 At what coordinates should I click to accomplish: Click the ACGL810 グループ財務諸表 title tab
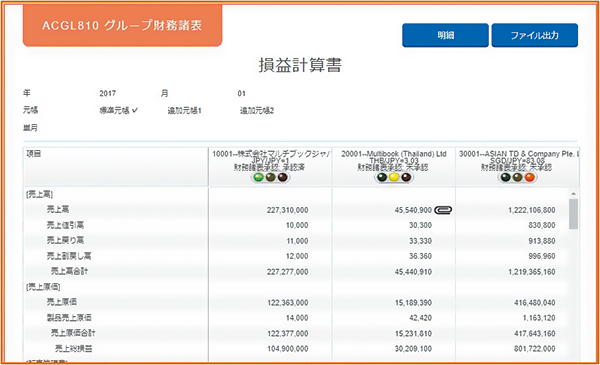click(x=122, y=25)
